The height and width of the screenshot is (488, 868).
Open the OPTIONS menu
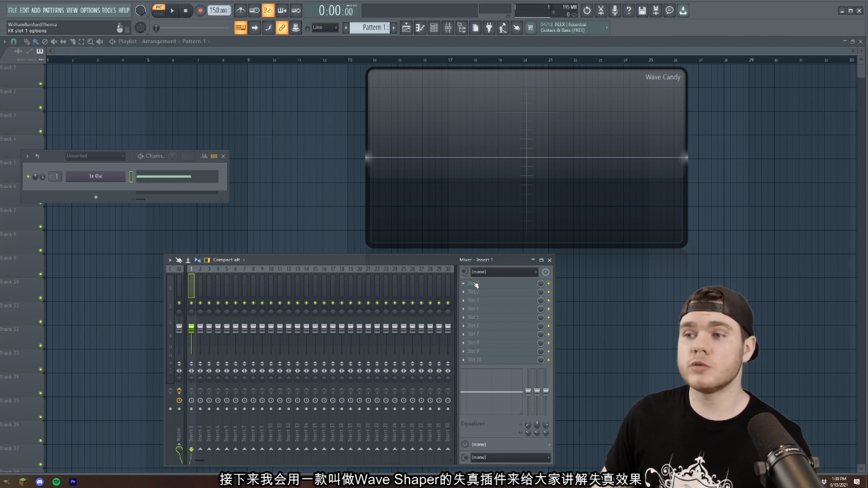tap(90, 11)
